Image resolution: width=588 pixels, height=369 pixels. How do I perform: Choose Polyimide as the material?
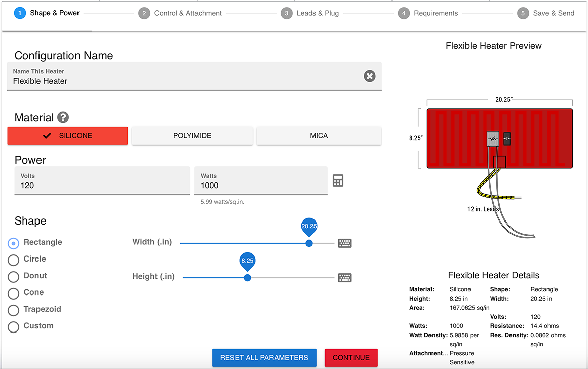coord(192,136)
